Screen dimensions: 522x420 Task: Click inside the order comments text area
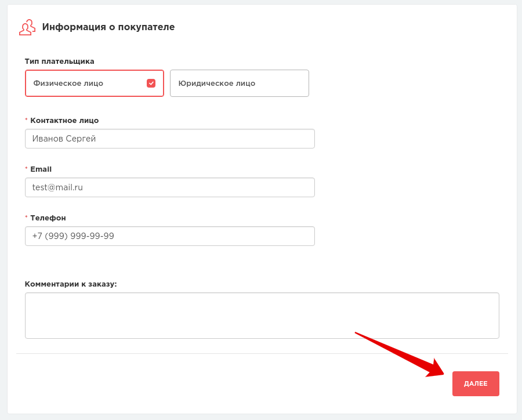(262, 315)
